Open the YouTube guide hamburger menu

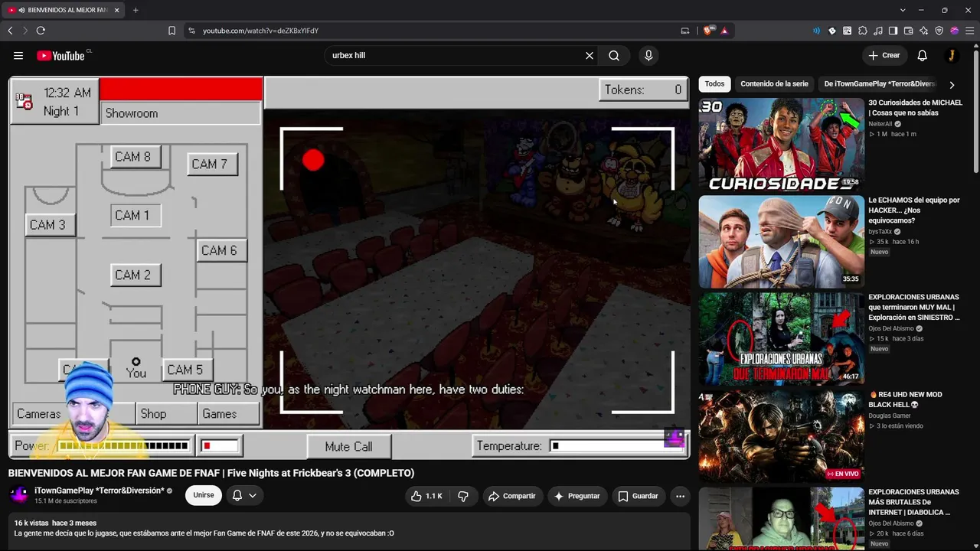18,55
